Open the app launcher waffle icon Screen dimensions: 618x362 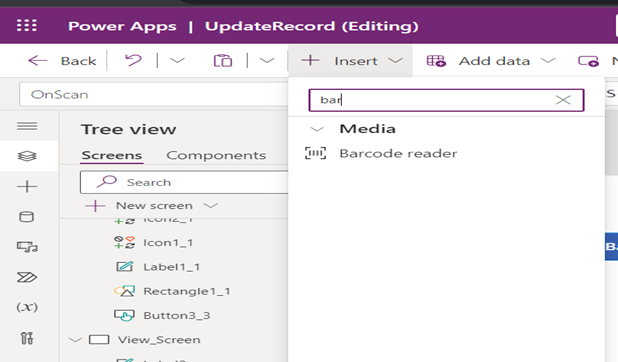27,26
